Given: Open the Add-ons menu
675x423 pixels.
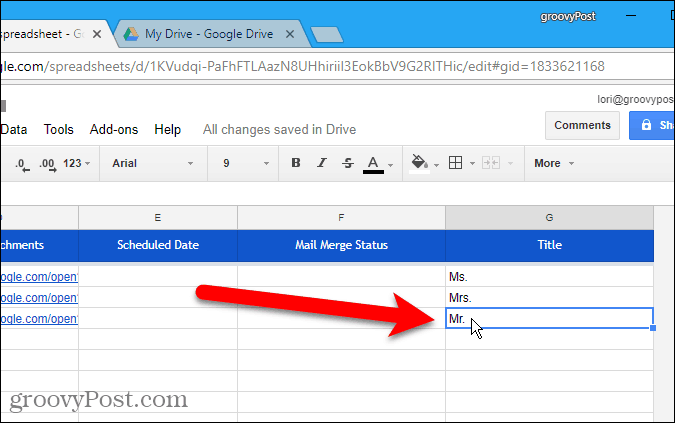Looking at the screenshot, I should click(114, 130).
